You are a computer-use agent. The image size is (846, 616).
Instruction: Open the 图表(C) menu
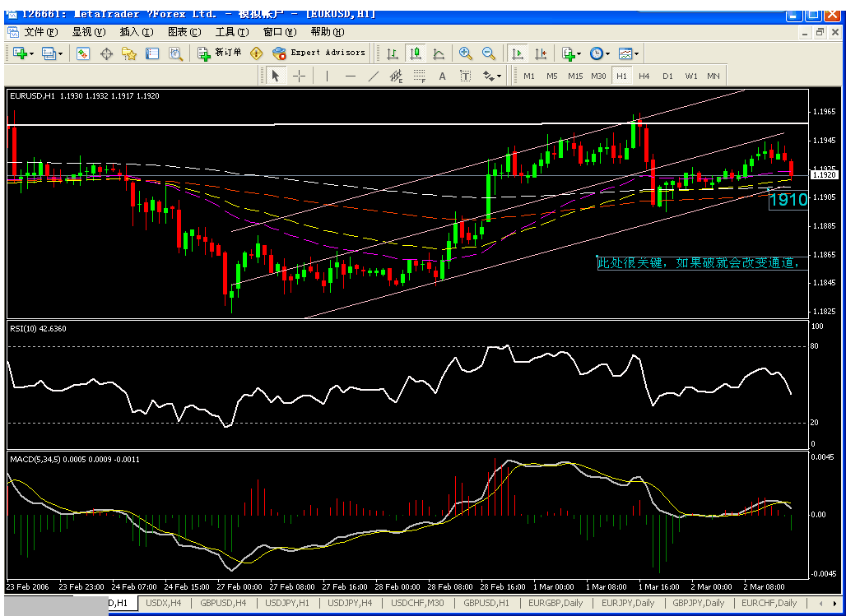[184, 32]
